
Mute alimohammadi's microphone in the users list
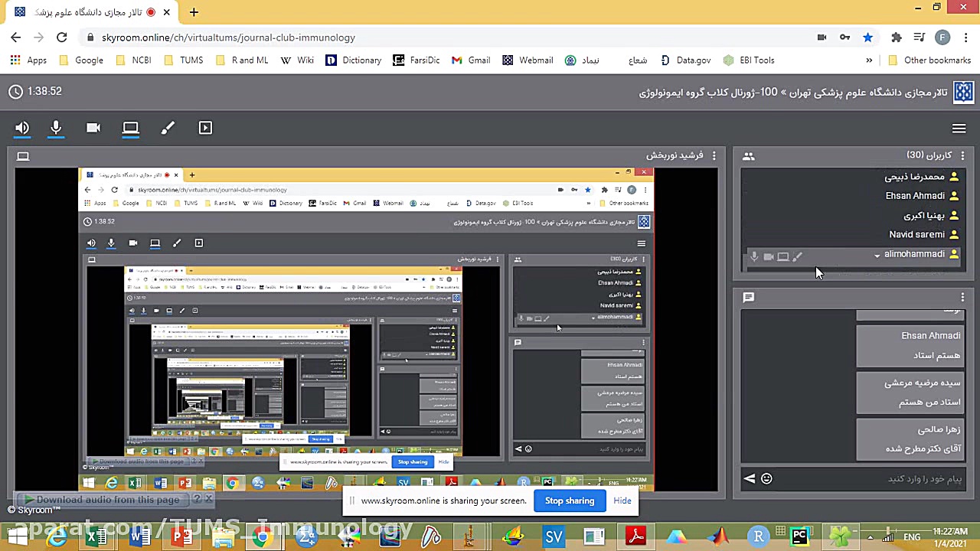pos(754,256)
